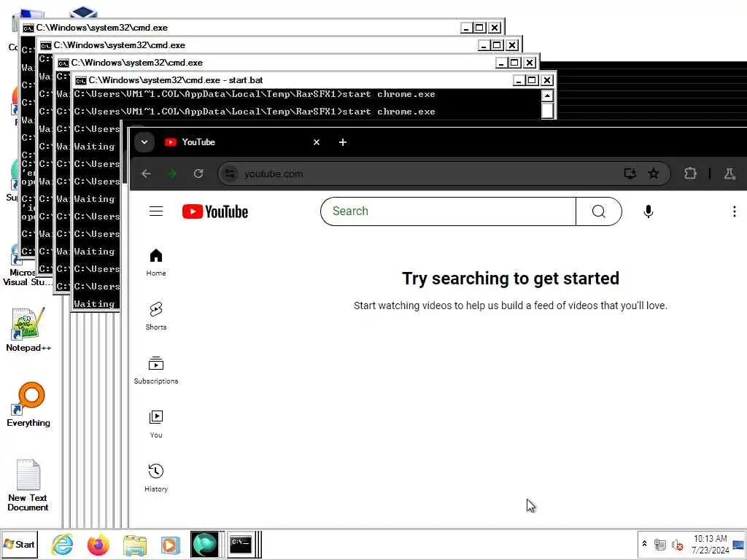Screen dimensions: 747x560
Task: Open Subscriptions in YouTube sidebar
Action: pyautogui.click(x=156, y=370)
